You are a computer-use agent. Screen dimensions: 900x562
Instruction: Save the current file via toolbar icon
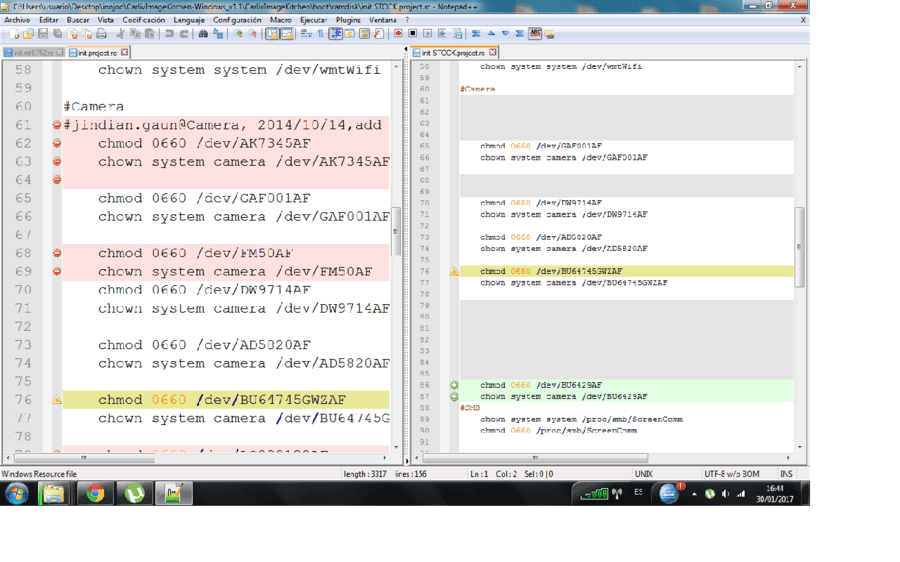point(43,34)
